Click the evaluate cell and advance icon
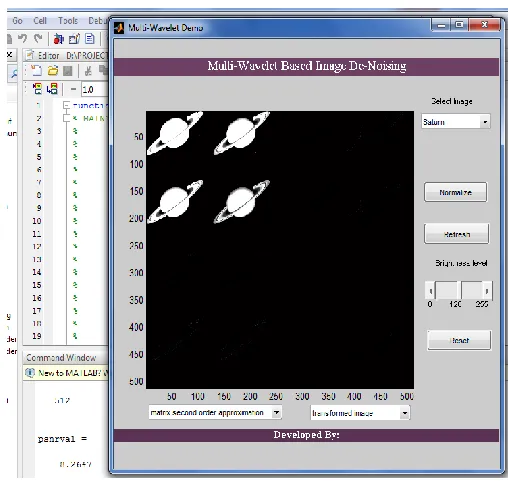Viewport: 508px width, 486px height. (52, 89)
